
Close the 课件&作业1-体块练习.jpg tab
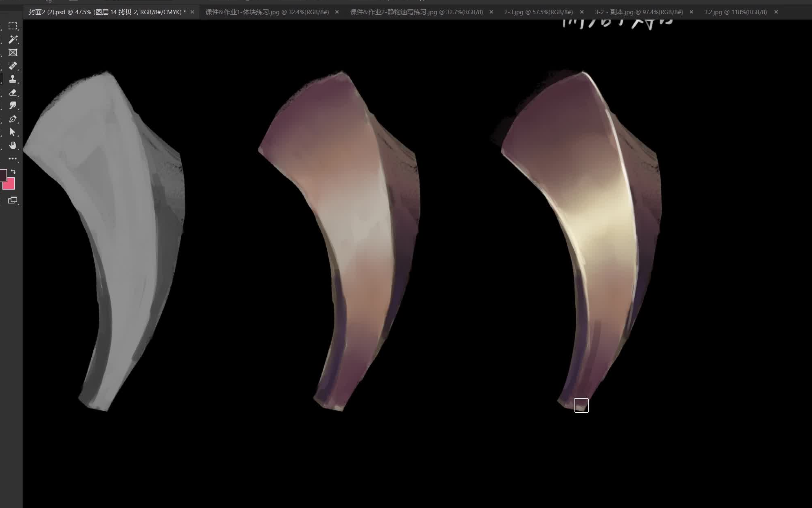click(337, 12)
